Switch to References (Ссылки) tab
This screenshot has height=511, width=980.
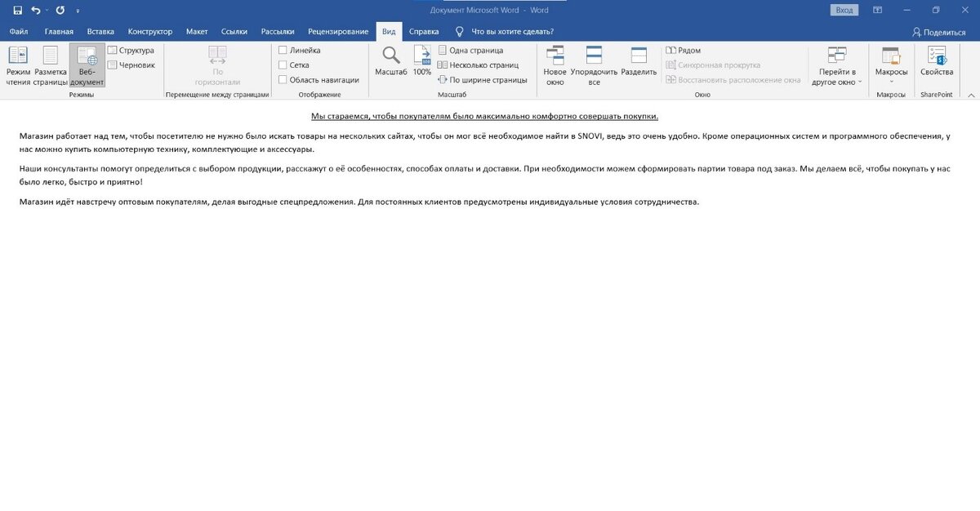(234, 31)
